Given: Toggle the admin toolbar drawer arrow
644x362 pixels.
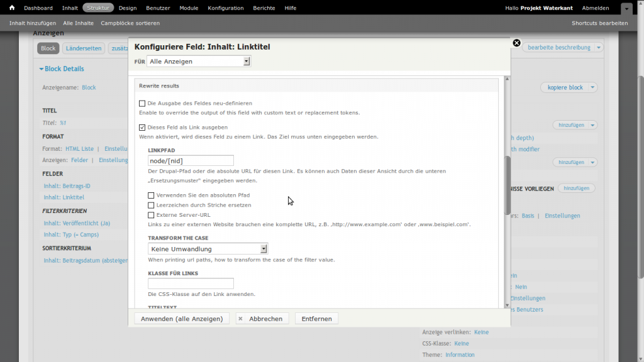Looking at the screenshot, I should coord(626,9).
